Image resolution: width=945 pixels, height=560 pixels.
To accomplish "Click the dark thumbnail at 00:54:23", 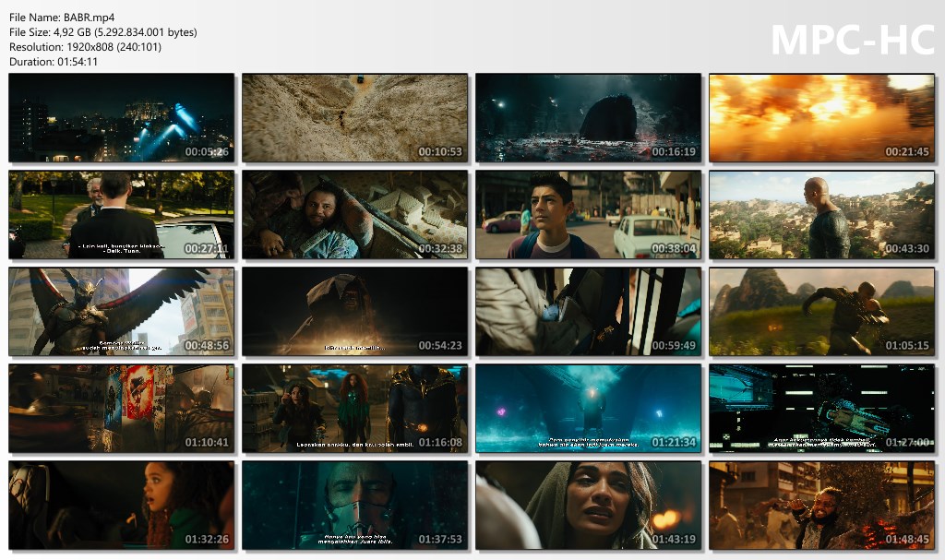I will 355,312.
